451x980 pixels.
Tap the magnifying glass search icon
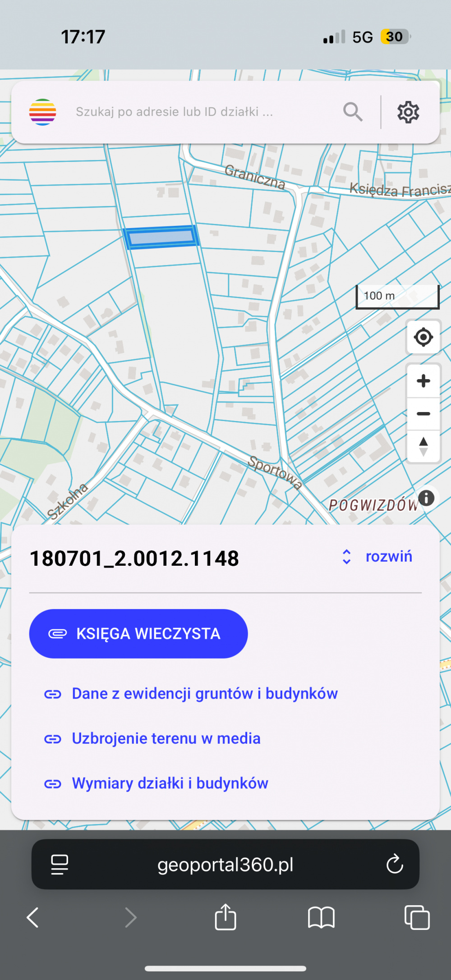coord(353,112)
